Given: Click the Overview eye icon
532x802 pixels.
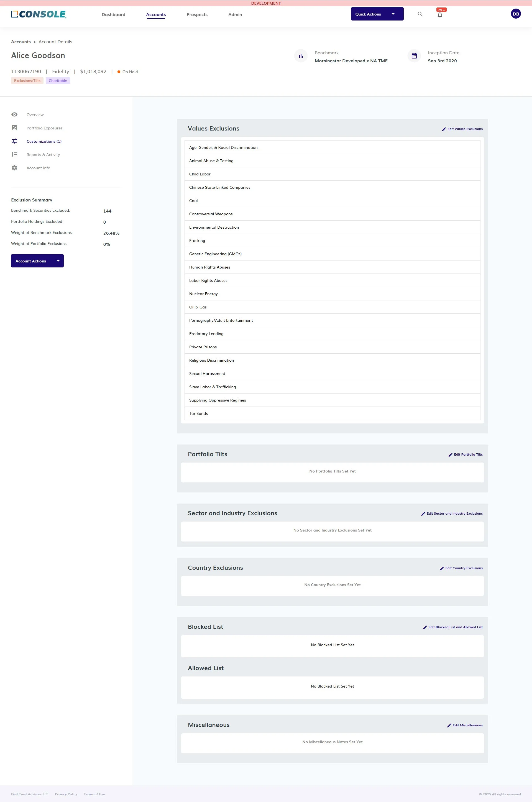Looking at the screenshot, I should (14, 115).
